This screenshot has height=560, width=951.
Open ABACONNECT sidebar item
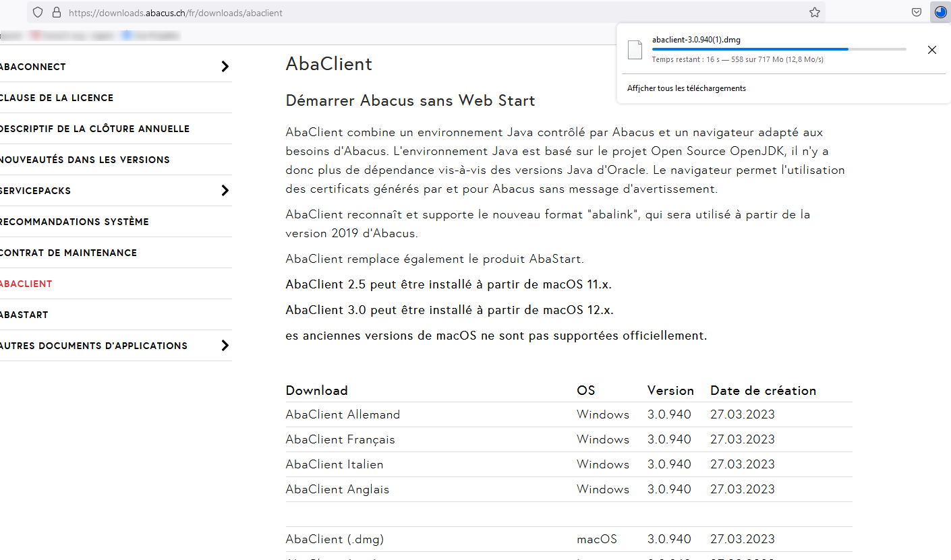(33, 67)
